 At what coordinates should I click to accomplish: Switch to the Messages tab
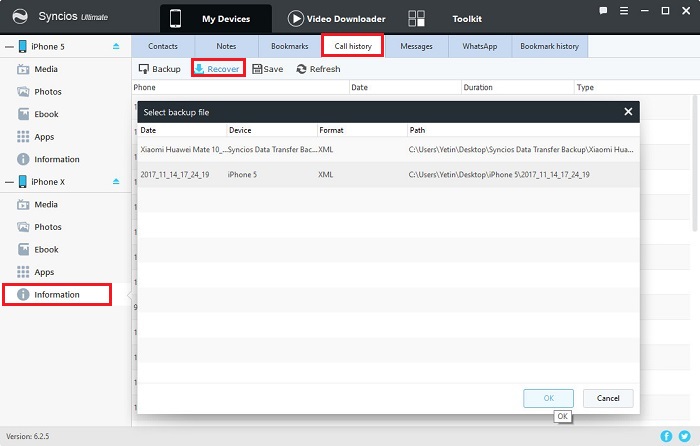[x=416, y=46]
